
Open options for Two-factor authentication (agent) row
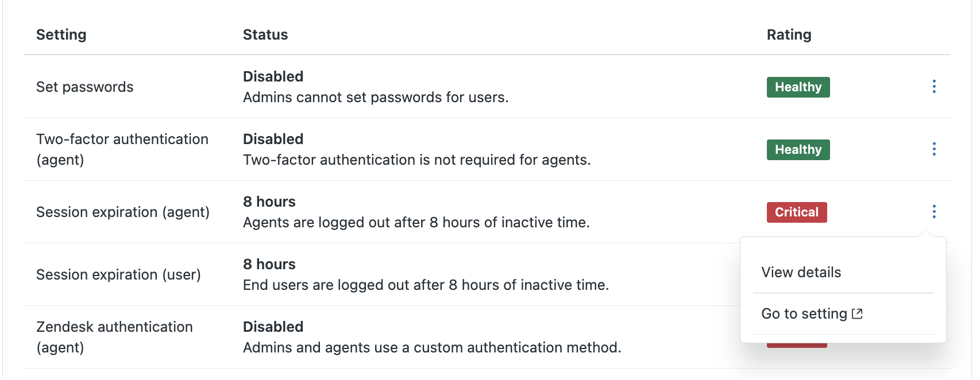934,149
